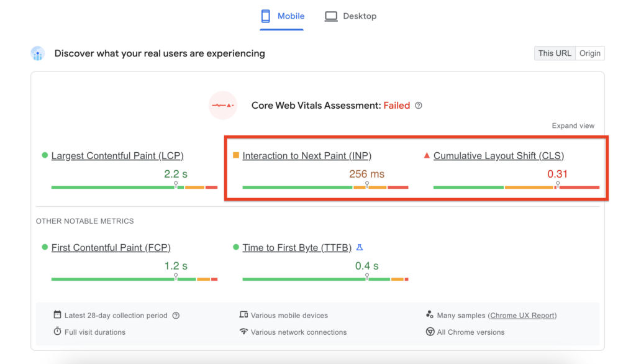The width and height of the screenshot is (636, 364).
Task: Click the mobile phone icon on the Mobile tab
Action: click(265, 16)
